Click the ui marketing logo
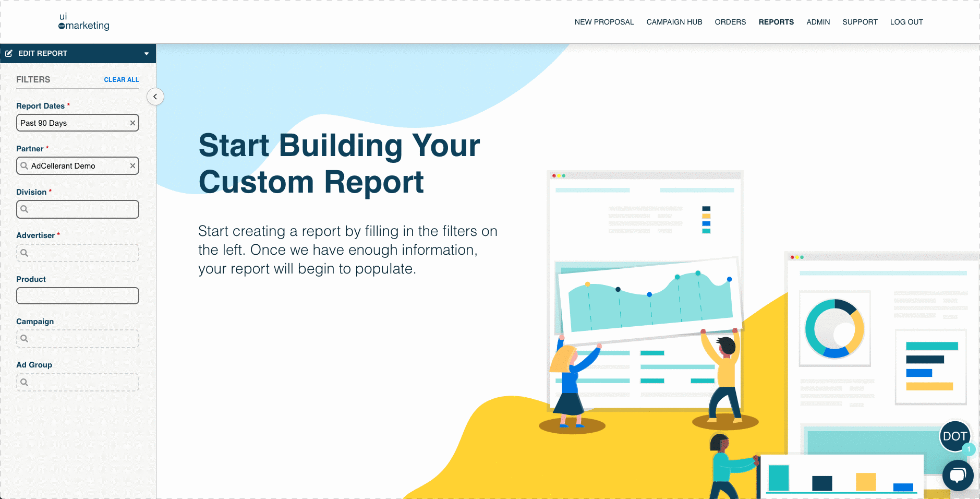The width and height of the screenshot is (980, 499). pyautogui.click(x=84, y=21)
